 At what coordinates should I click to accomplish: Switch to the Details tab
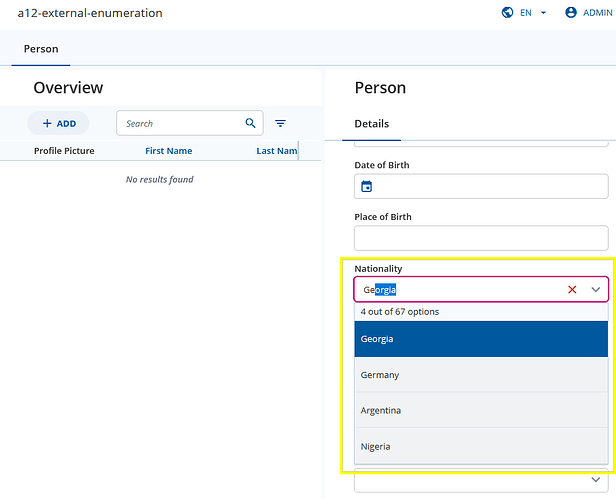(372, 124)
